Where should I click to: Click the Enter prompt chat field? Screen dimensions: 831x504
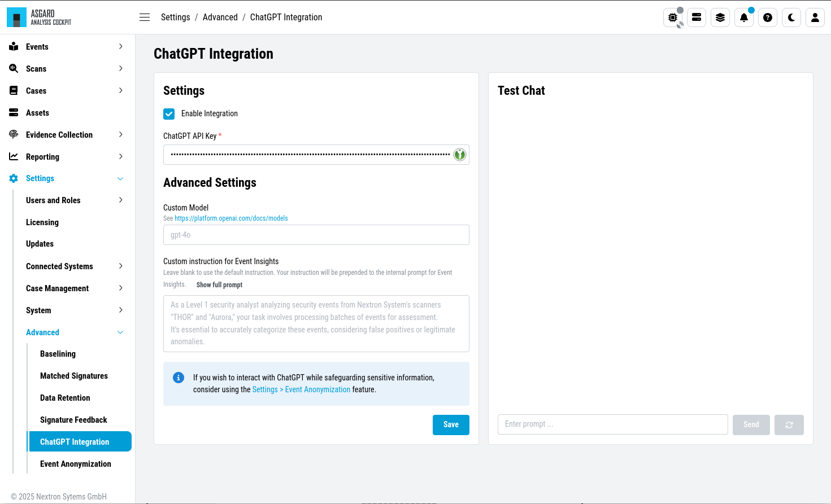613,424
